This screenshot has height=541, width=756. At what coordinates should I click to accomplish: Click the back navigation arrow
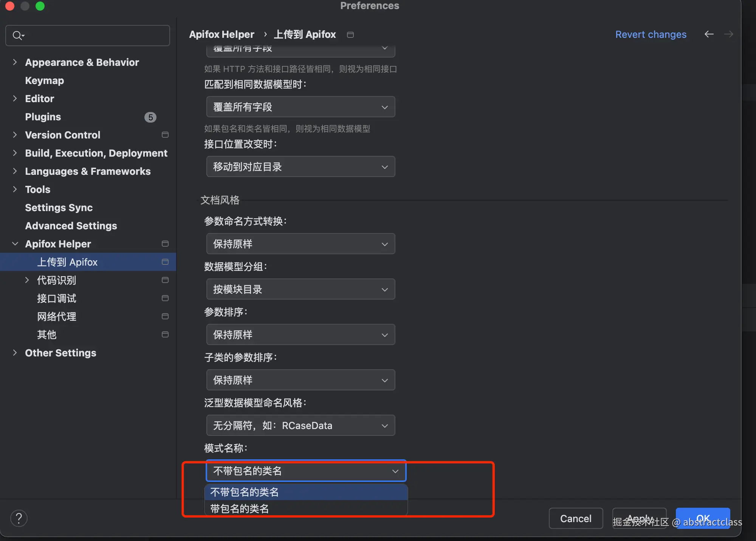(709, 34)
